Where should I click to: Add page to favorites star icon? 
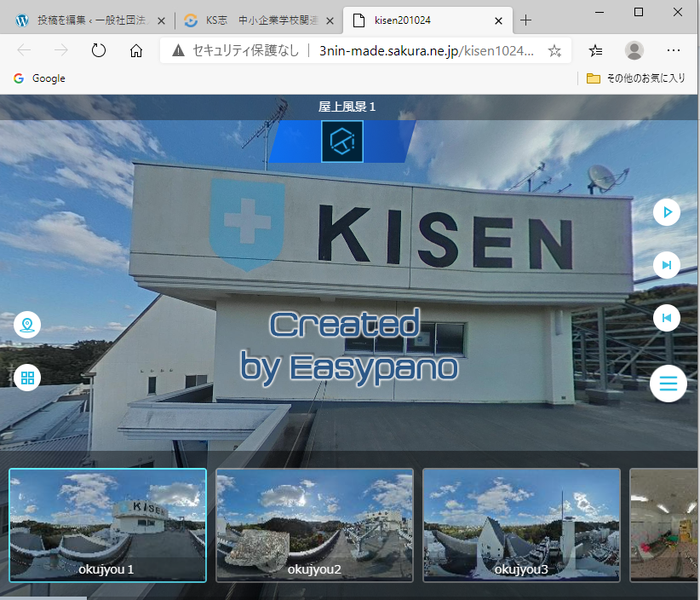pos(554,51)
